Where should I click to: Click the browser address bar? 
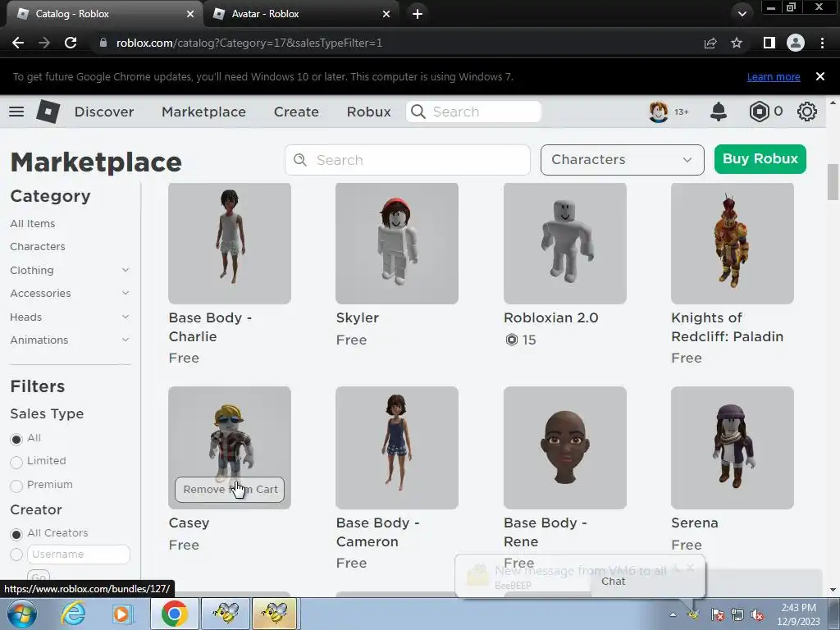[x=396, y=43]
